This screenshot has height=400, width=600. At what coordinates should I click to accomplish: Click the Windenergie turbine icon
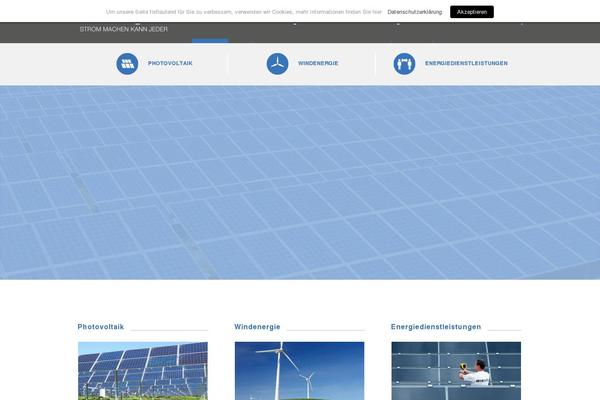point(277,64)
